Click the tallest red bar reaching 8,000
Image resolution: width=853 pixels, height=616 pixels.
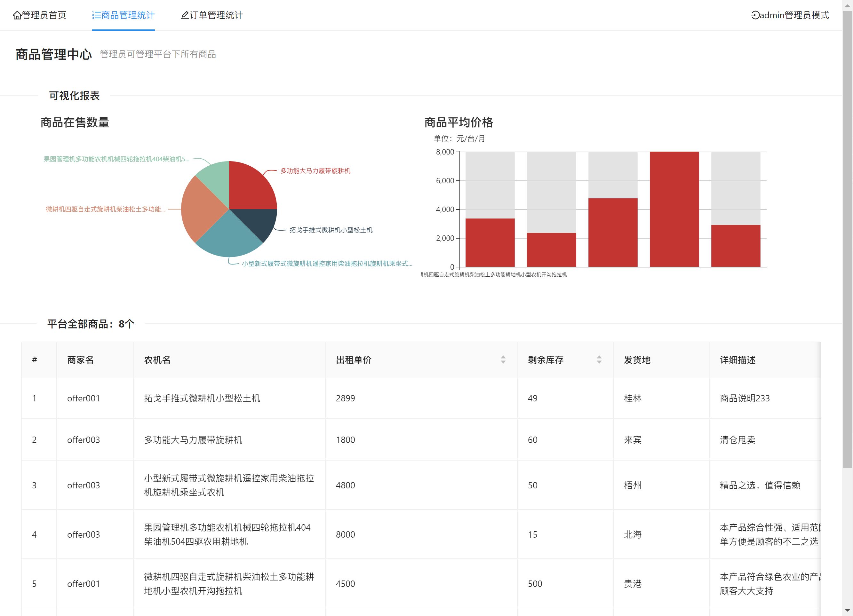674,209
